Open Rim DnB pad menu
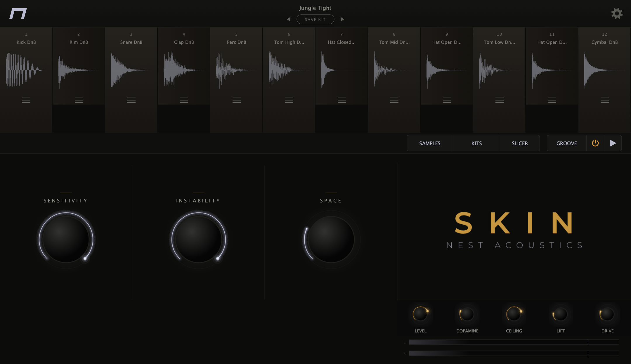631x364 pixels. tap(79, 100)
